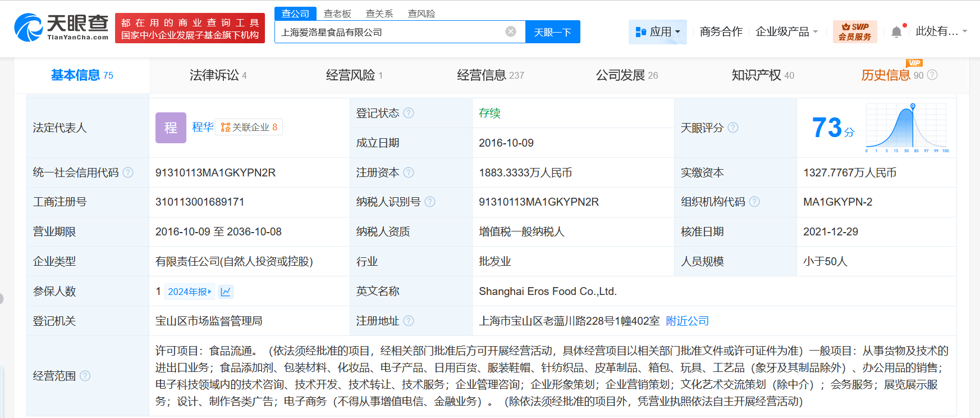Show help for 登记状态
The width and height of the screenshot is (980, 418).
(x=409, y=113)
